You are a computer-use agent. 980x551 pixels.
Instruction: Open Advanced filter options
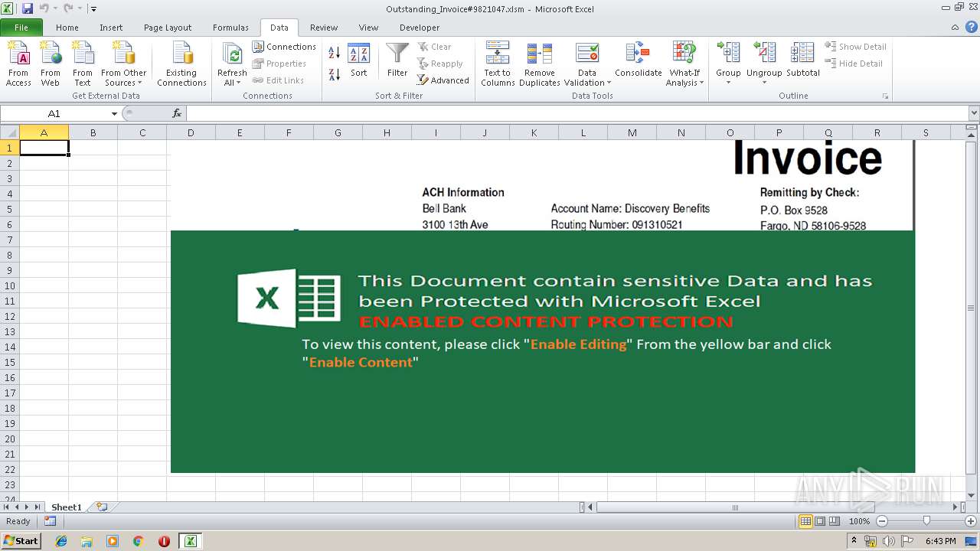coord(443,80)
